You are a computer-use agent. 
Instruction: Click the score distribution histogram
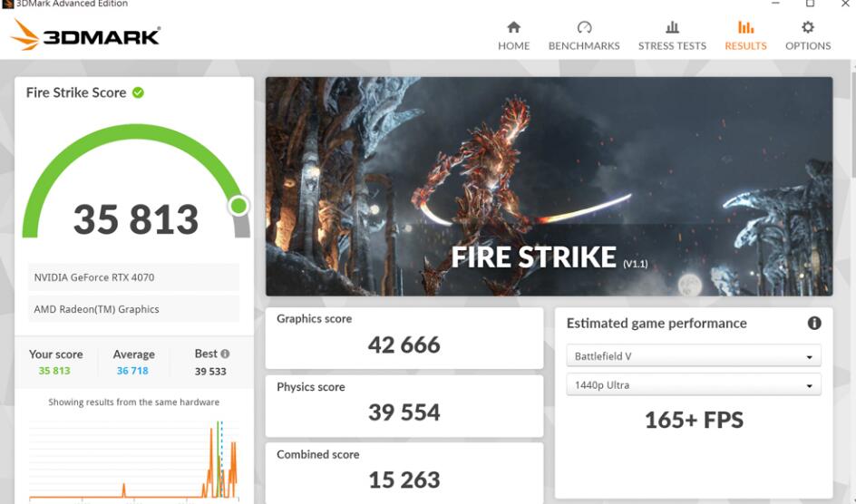[x=134, y=460]
